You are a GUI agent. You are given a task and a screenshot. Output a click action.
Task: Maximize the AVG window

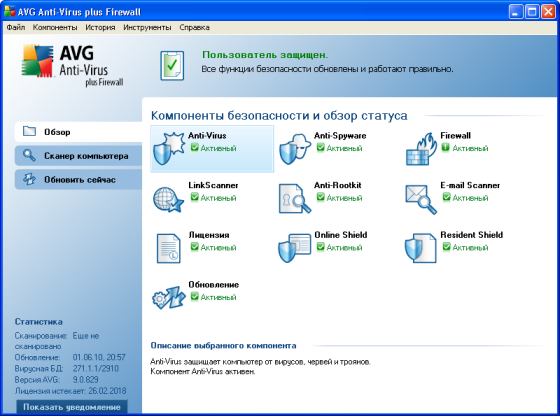pos(532,12)
